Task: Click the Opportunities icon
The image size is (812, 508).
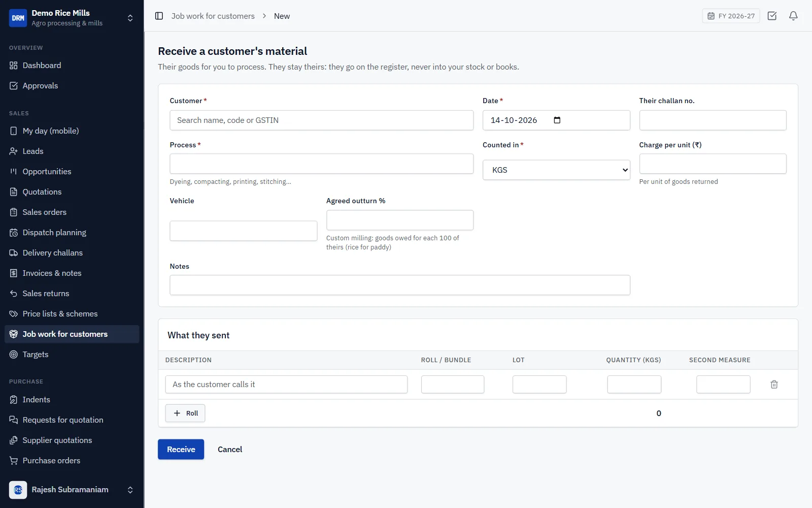Action: pos(14,172)
